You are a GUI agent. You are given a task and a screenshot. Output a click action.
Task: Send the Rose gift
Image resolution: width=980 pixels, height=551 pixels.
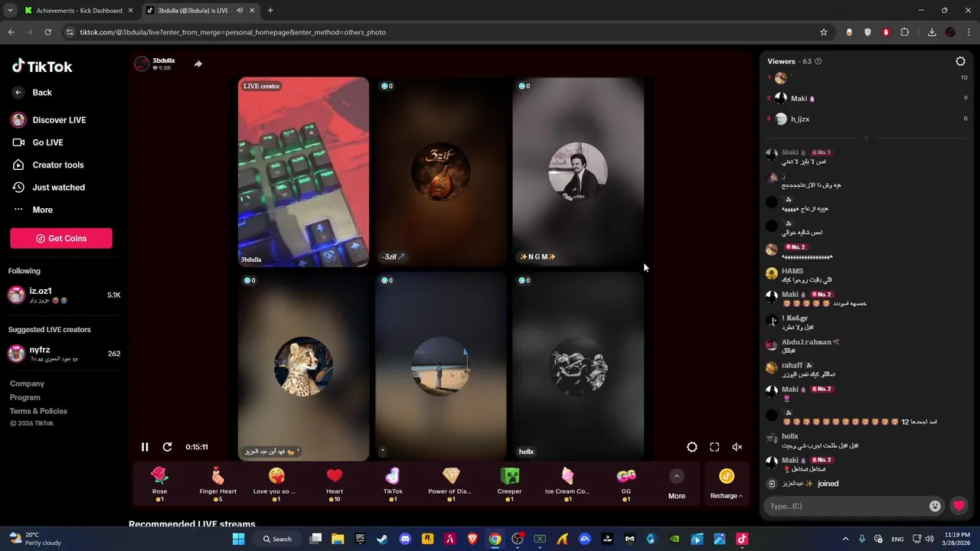(159, 484)
